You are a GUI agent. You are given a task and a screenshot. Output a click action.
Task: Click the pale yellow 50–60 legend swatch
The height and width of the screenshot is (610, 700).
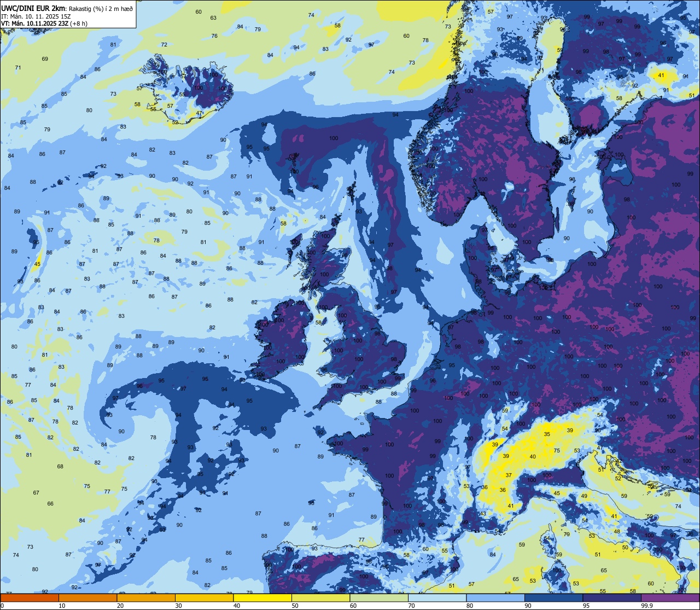click(x=320, y=597)
